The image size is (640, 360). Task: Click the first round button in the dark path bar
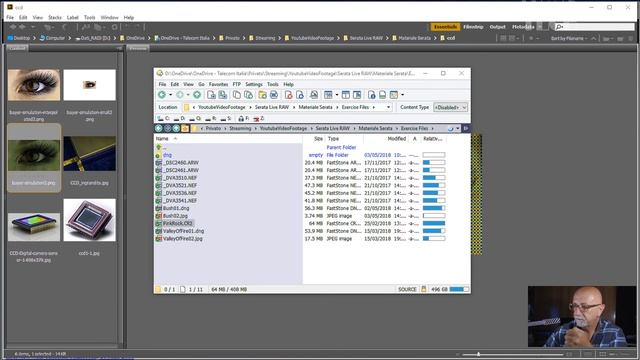click(159, 128)
